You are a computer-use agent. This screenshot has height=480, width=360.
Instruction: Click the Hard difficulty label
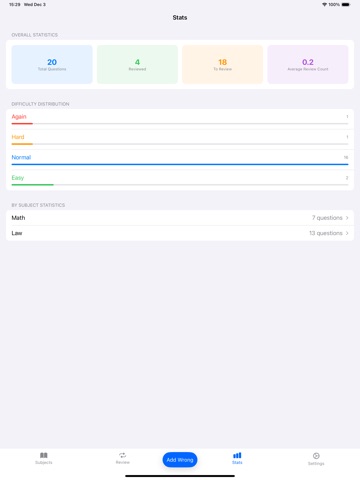coord(18,137)
